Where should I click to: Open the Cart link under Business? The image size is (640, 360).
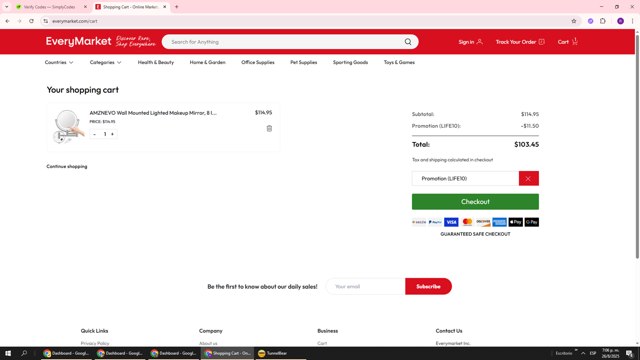pyautogui.click(x=322, y=343)
